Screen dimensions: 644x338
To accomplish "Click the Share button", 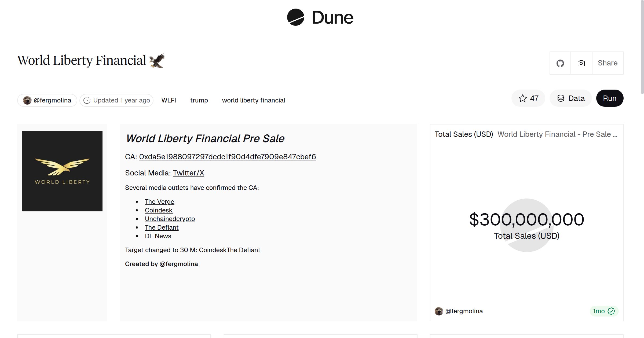I will coord(607,63).
